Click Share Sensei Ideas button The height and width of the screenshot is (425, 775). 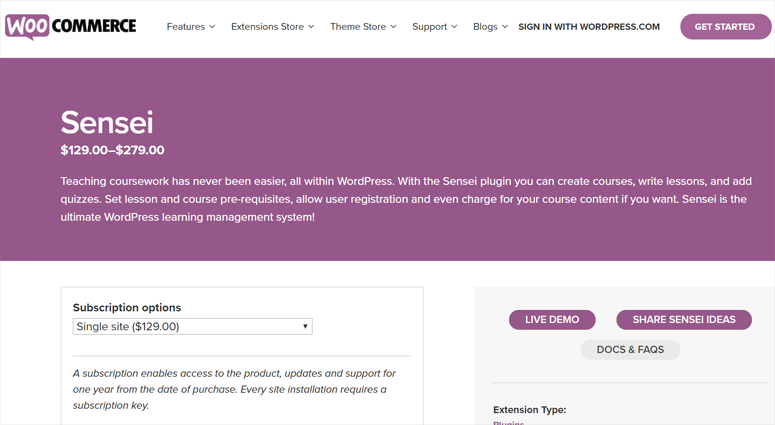click(684, 320)
